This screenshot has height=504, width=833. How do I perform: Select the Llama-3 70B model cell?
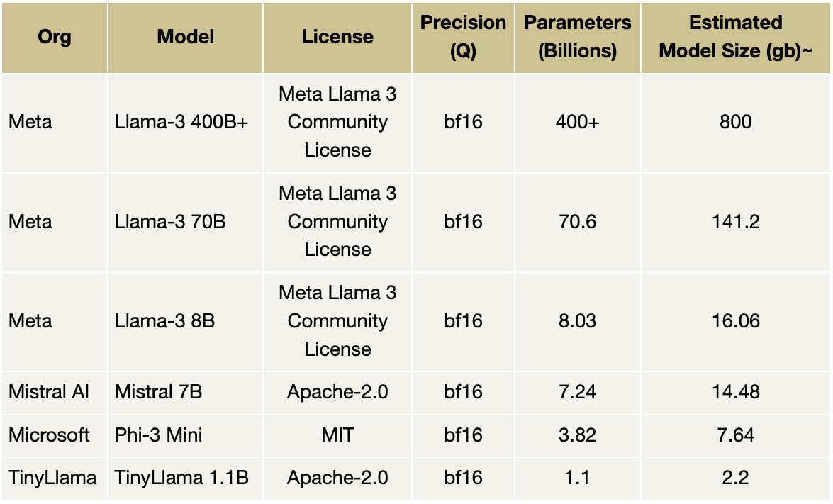point(170,222)
